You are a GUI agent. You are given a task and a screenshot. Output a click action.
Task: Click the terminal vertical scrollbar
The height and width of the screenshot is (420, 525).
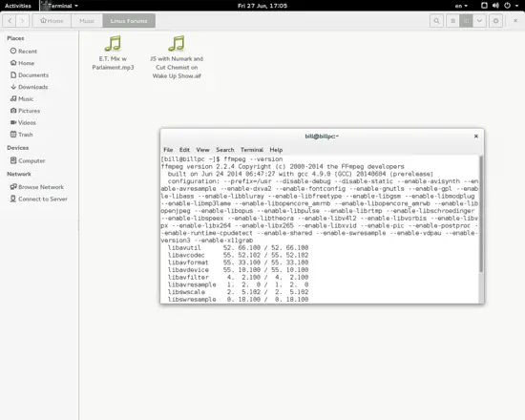(x=481, y=215)
